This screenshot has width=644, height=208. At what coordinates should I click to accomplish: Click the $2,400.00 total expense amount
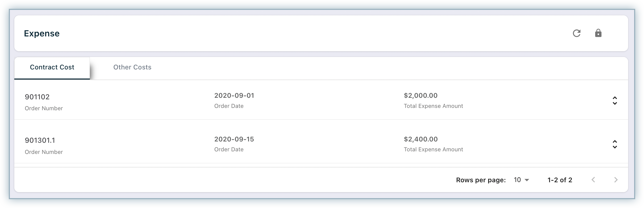pos(421,139)
